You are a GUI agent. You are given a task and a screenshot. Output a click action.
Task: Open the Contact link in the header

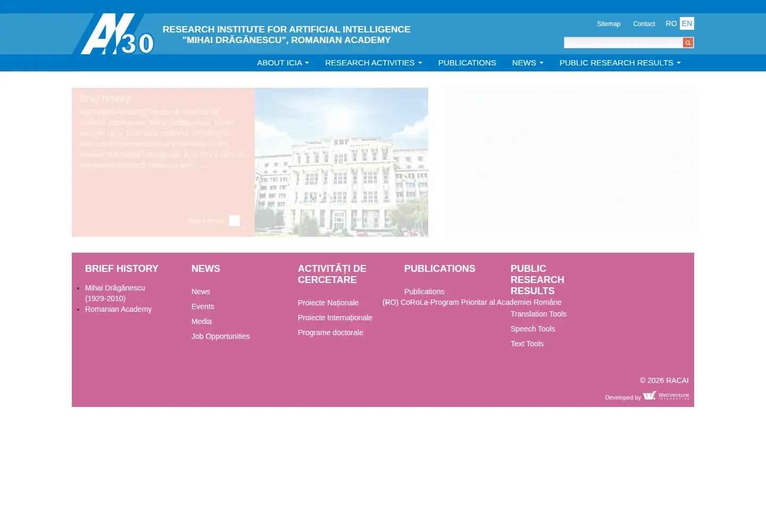[x=644, y=24]
